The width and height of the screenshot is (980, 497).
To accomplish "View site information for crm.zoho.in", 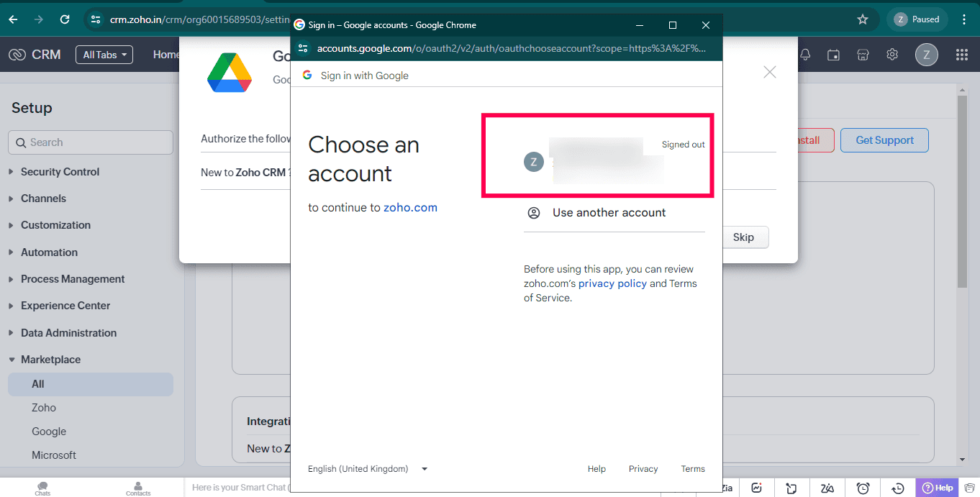I will coord(96,19).
